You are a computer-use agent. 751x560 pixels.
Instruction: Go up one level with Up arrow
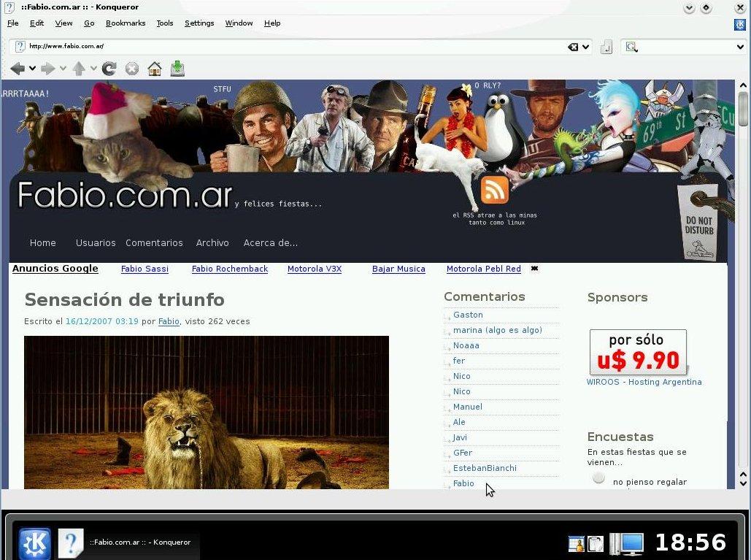(x=79, y=69)
